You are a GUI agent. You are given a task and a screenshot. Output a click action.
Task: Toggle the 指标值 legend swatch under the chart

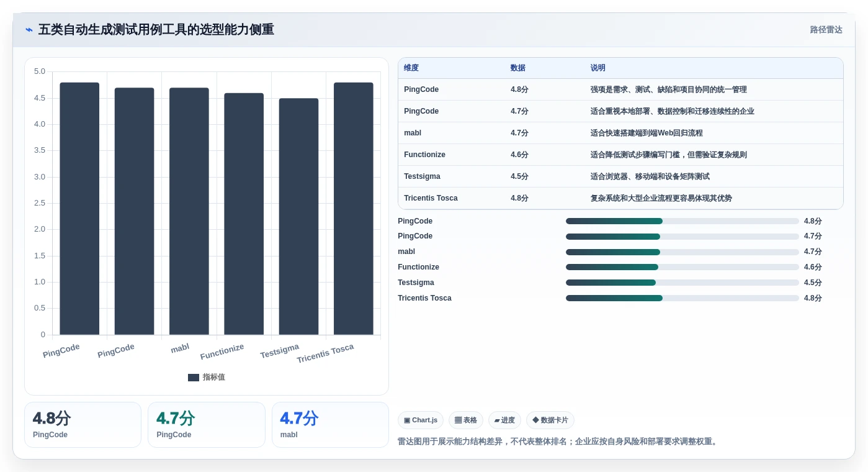click(194, 378)
